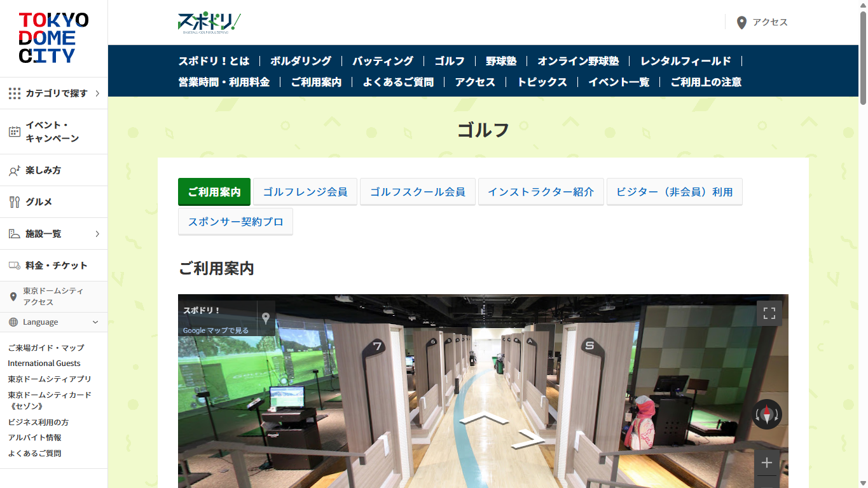Open the International Guests link
Screen dimensions: 868x488
point(44,363)
